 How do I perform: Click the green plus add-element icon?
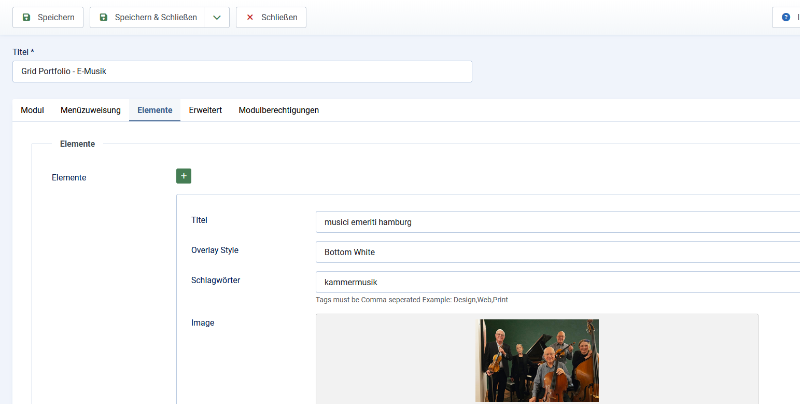click(x=183, y=176)
